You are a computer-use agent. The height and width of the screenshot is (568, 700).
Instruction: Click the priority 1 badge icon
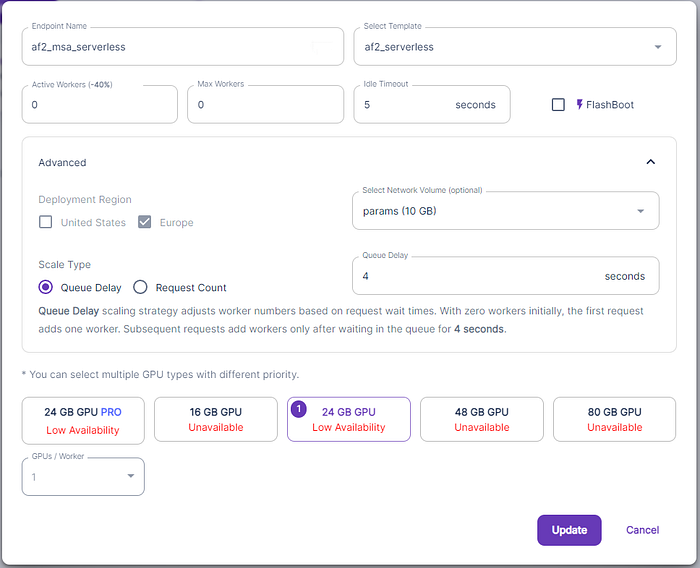pyautogui.click(x=298, y=408)
